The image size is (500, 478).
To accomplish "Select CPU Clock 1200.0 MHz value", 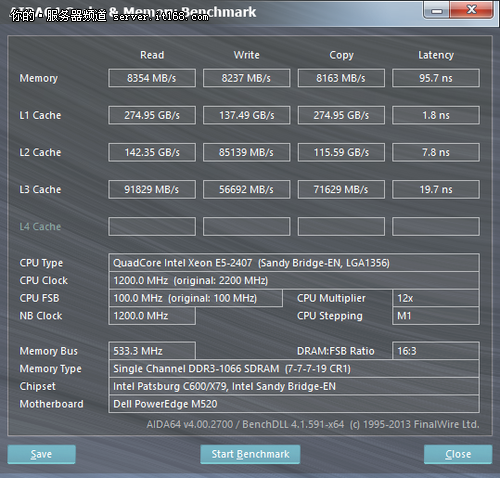I will click(x=294, y=280).
